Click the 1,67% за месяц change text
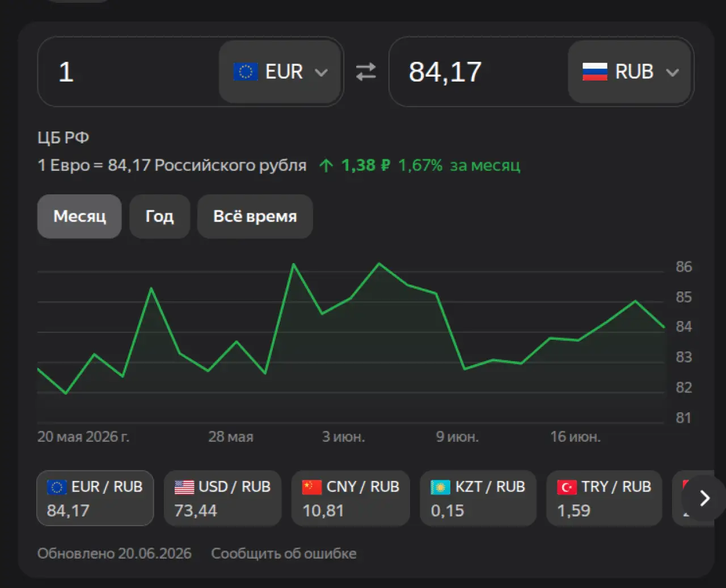Viewport: 726px width, 588px height. pyautogui.click(x=459, y=166)
